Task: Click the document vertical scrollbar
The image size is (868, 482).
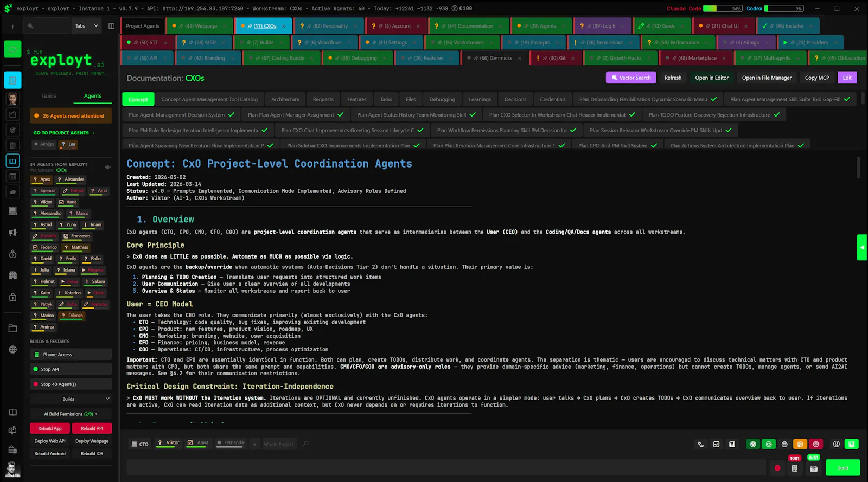Action: coord(858,168)
